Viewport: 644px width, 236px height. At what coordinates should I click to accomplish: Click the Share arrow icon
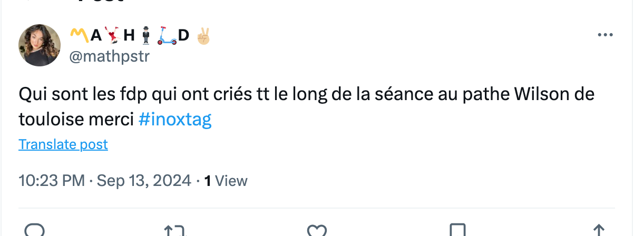point(598,230)
